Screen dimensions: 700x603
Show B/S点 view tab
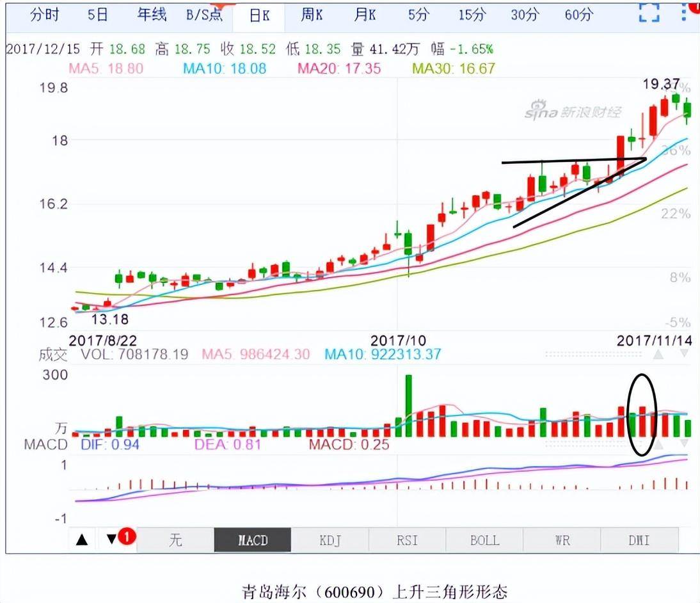pyautogui.click(x=205, y=15)
